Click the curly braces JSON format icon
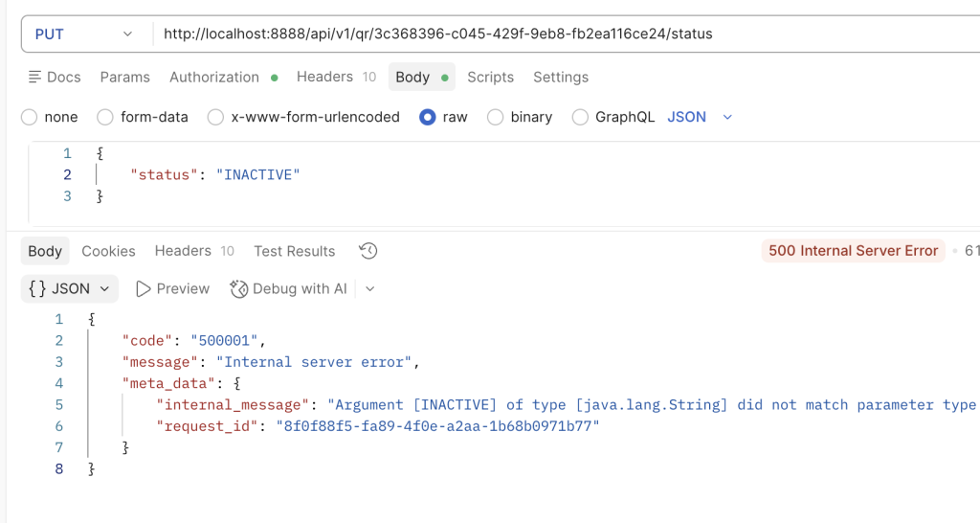 coord(37,288)
